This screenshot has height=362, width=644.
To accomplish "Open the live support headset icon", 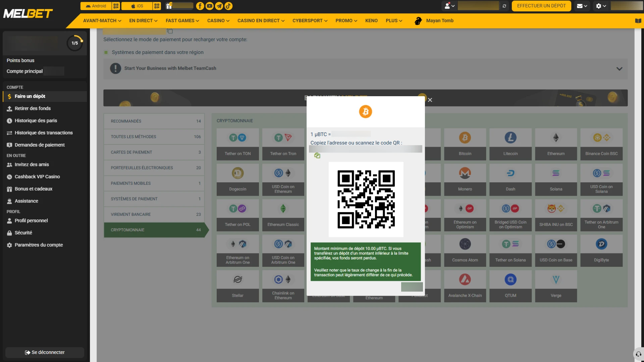I will 638,354.
